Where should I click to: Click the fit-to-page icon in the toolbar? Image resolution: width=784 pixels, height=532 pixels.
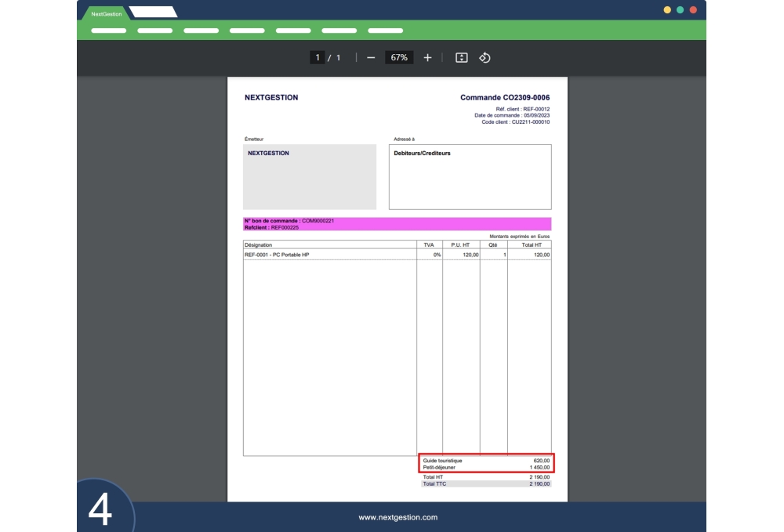[x=461, y=57]
